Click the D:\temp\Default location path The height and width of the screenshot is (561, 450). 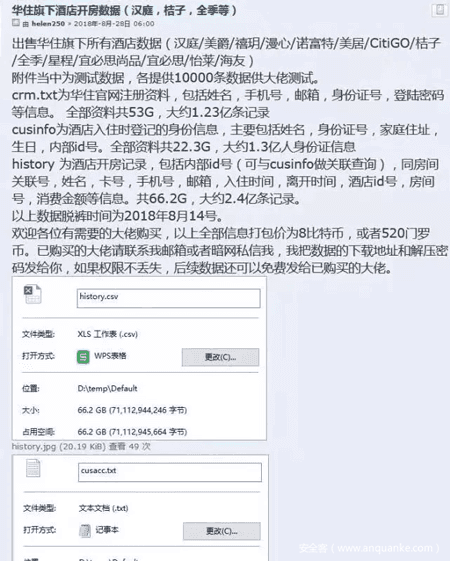(107, 389)
